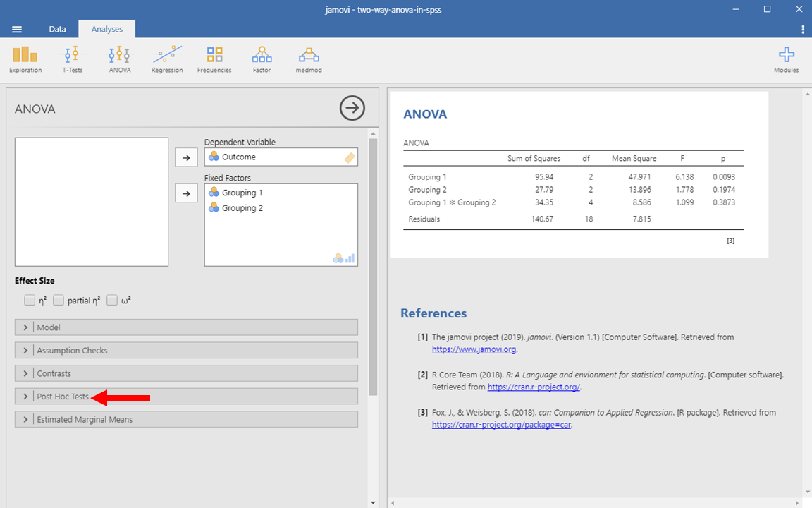This screenshot has height=508, width=812.
Task: Switch to the Data tab
Action: (57, 29)
